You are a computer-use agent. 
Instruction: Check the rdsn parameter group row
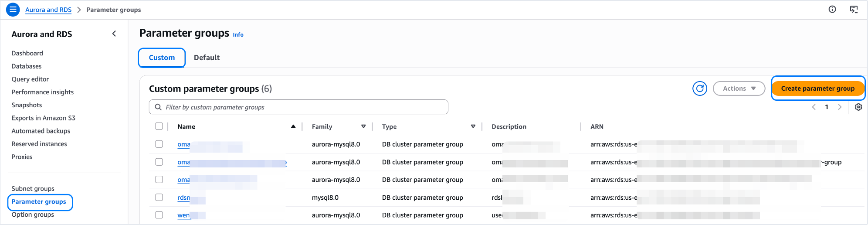[159, 198]
